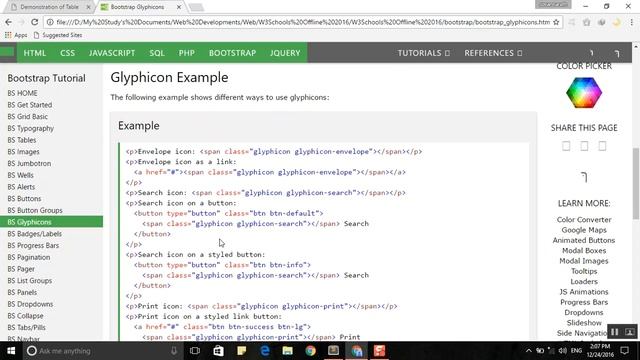
Task: Open the SQL navigation item
Action: [157, 53]
